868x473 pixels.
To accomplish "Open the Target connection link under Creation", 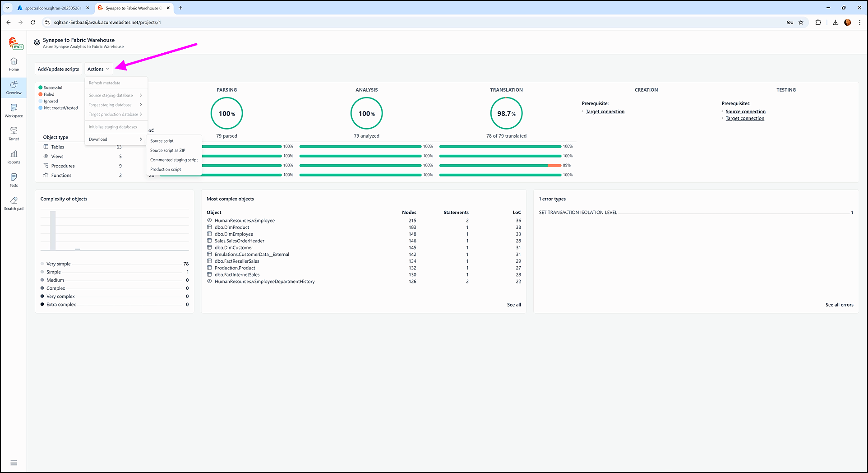I will [605, 111].
